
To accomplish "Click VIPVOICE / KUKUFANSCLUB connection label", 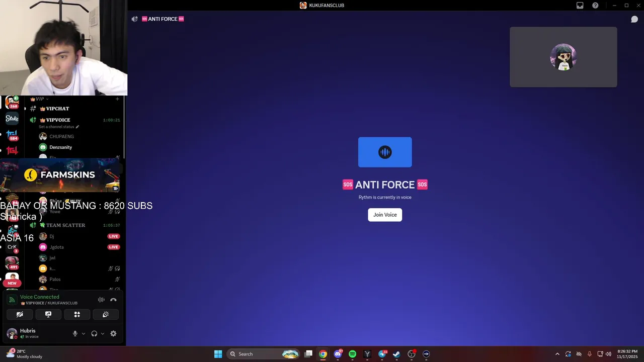I will click(x=49, y=303).
